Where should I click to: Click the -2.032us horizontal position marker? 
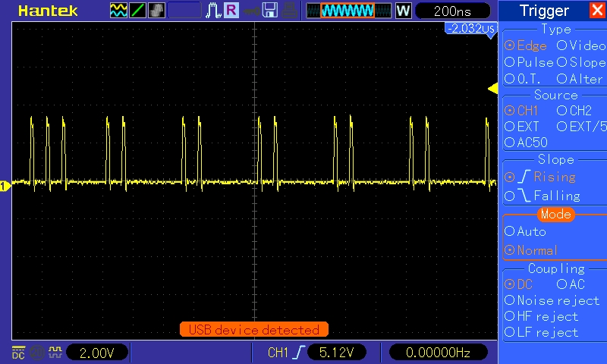point(470,29)
